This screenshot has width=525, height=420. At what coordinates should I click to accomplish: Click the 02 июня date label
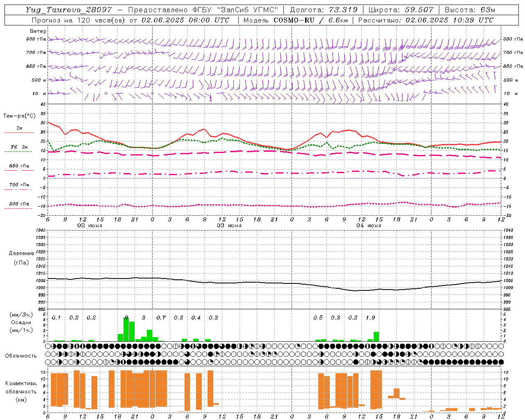click(x=90, y=226)
